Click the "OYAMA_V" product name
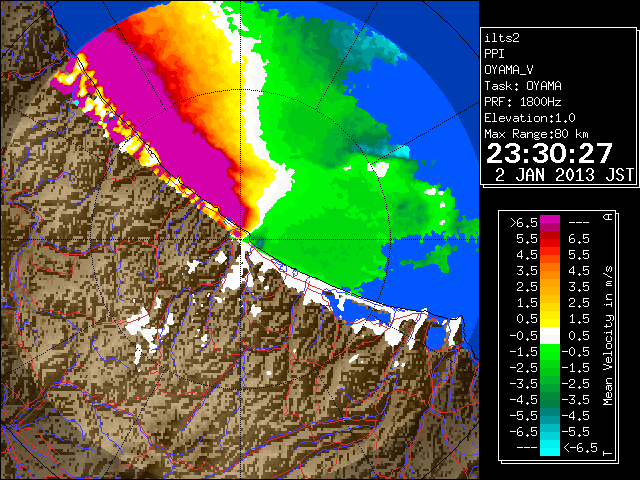This screenshot has width=640, height=480. tap(509, 70)
